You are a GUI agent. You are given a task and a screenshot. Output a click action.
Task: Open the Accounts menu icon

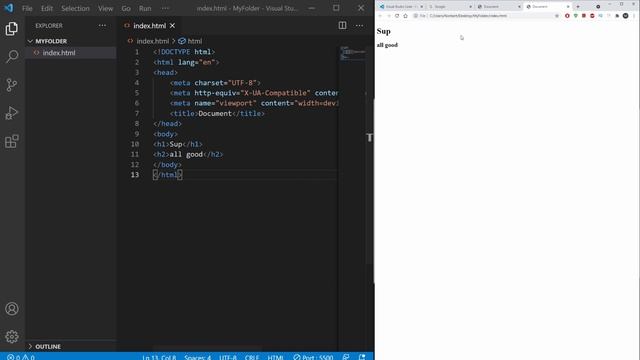click(12, 309)
